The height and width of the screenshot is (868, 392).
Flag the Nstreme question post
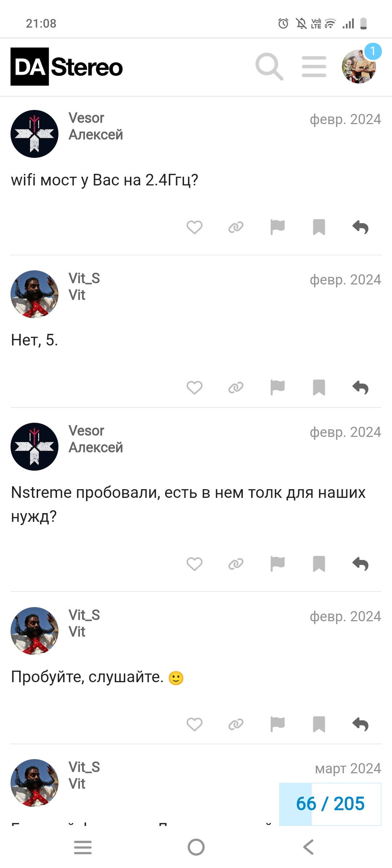[278, 564]
